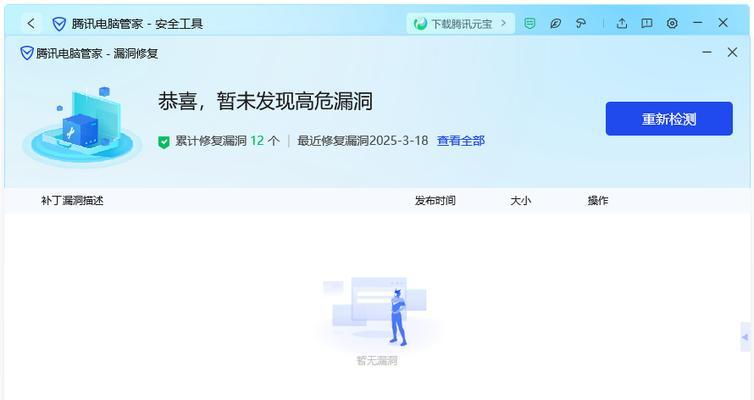Click the 恭喜，暂未发现高危漏洞 heading
The height and width of the screenshot is (400, 754).
coord(265,101)
